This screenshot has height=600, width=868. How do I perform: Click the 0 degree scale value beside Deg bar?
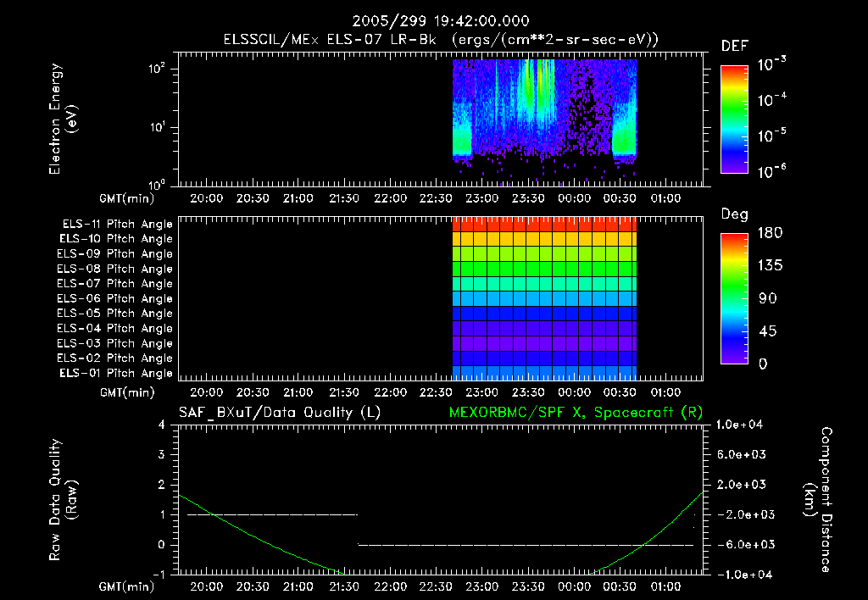763,364
